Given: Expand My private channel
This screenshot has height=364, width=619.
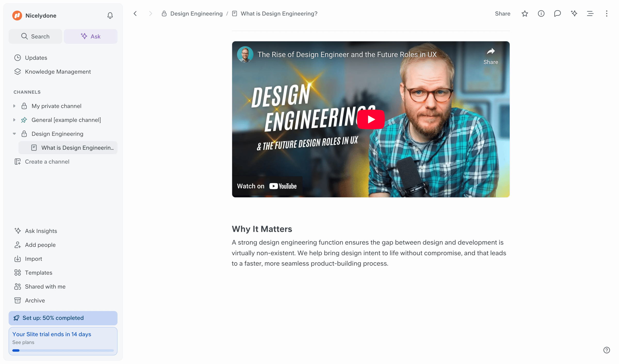Looking at the screenshot, I should tap(14, 106).
